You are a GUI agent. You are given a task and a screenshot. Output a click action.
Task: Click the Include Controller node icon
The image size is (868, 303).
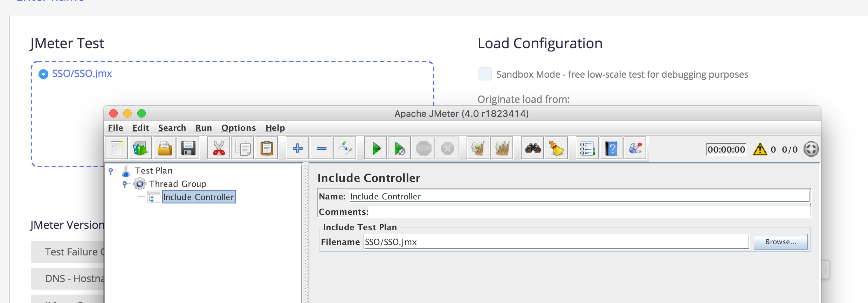pos(153,197)
